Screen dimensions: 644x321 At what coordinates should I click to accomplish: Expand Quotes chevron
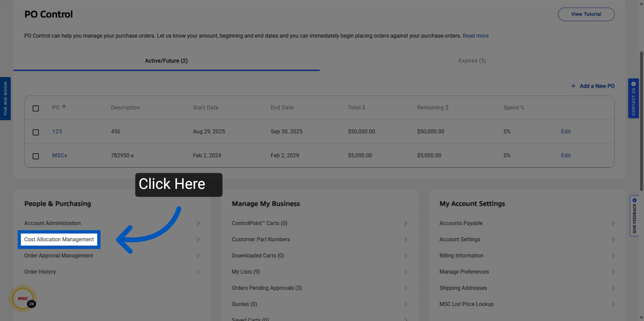tap(406, 304)
